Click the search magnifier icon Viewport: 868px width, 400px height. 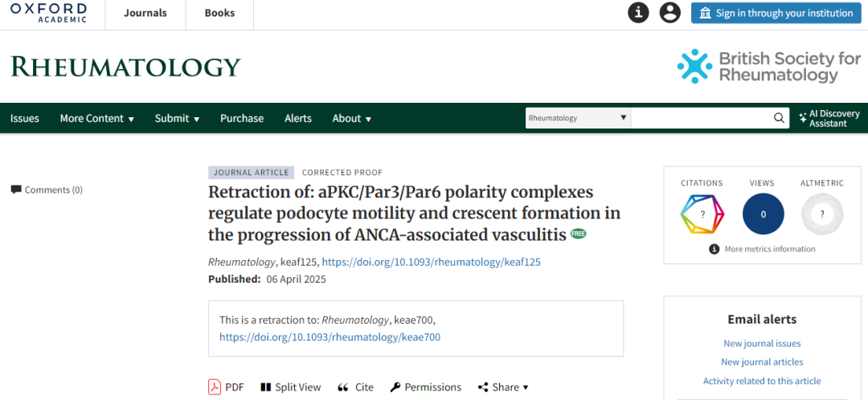[779, 118]
